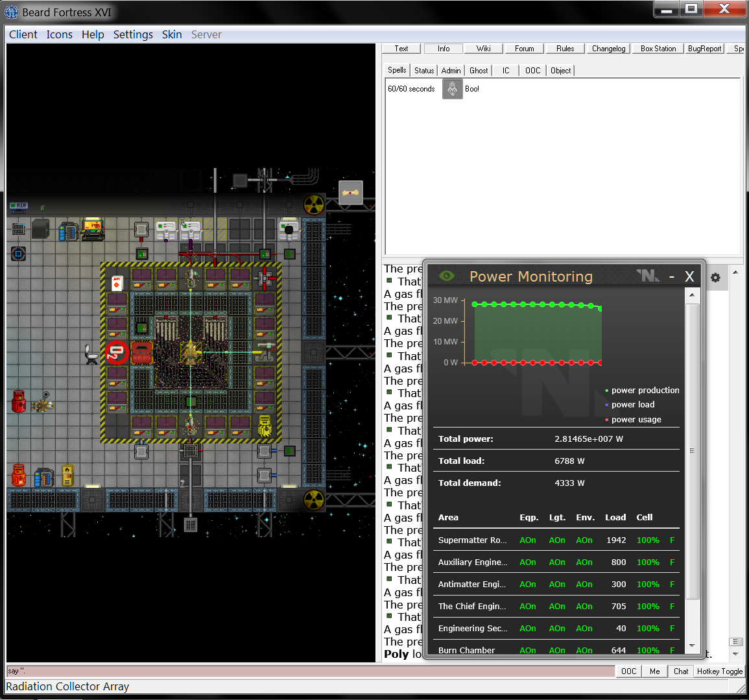Click the yellow fuel tank dispenser
The height and width of the screenshot is (700, 749).
coord(67,475)
